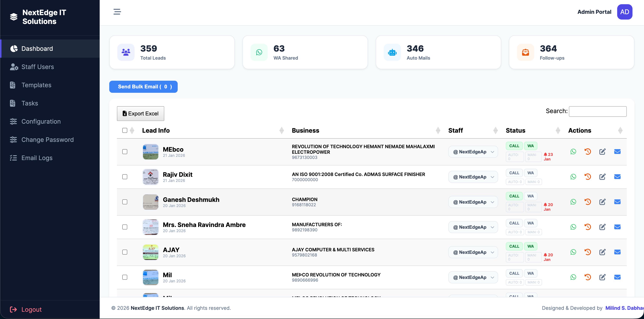Check the MEbco lead checkbox
This screenshot has width=644, height=319.
point(125,151)
